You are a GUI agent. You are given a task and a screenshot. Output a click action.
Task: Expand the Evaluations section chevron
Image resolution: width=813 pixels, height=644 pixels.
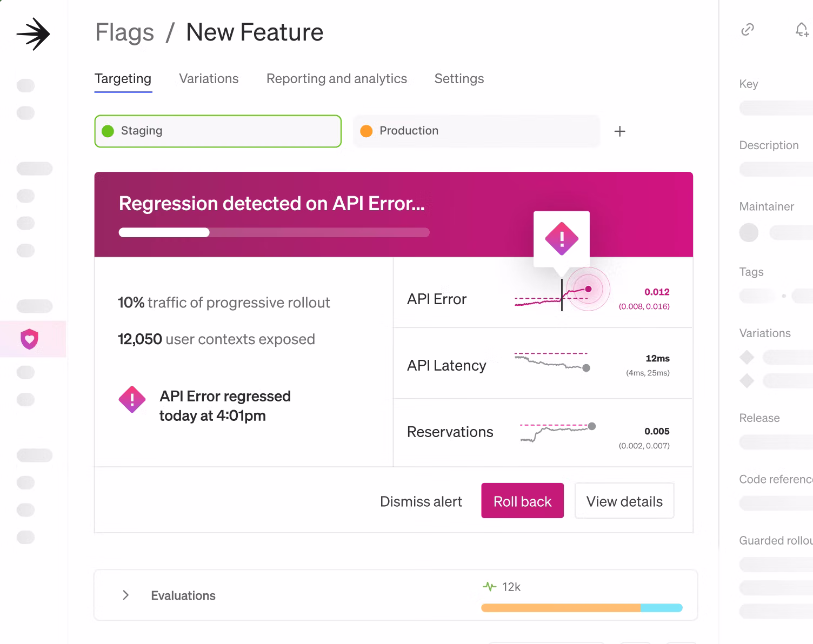pyautogui.click(x=126, y=595)
